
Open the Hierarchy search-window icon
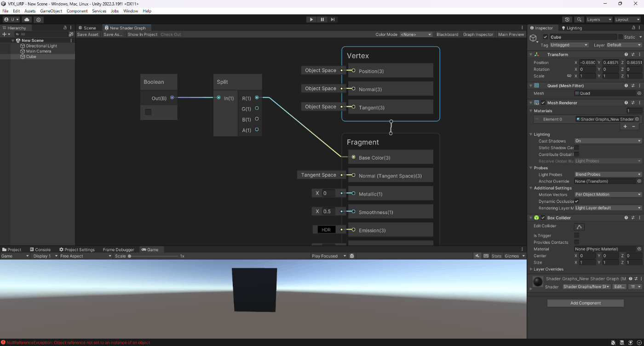tap(71, 34)
